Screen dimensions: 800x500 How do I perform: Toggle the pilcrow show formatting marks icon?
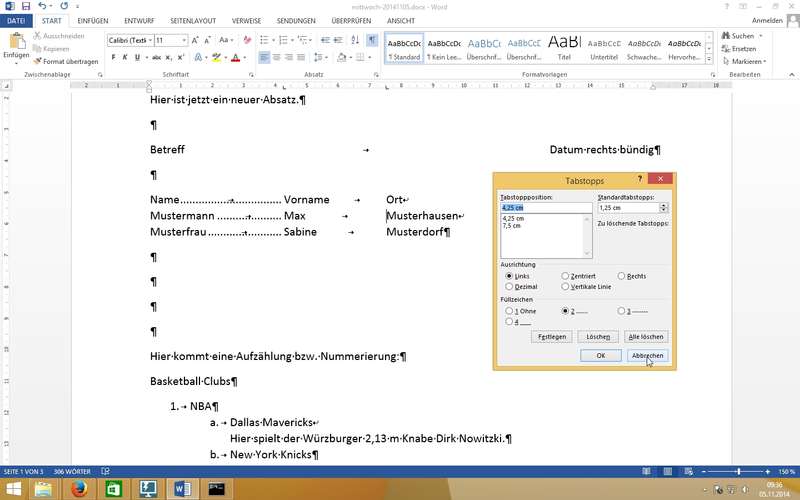coord(372,40)
